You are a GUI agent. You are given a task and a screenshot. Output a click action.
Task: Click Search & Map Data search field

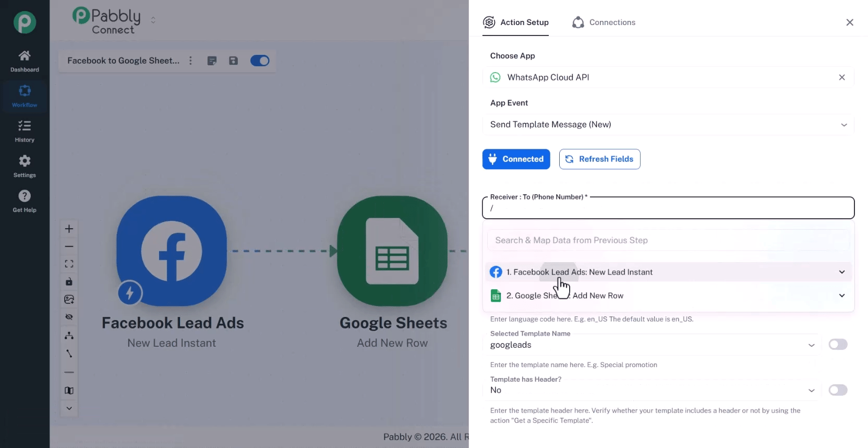tap(668, 240)
